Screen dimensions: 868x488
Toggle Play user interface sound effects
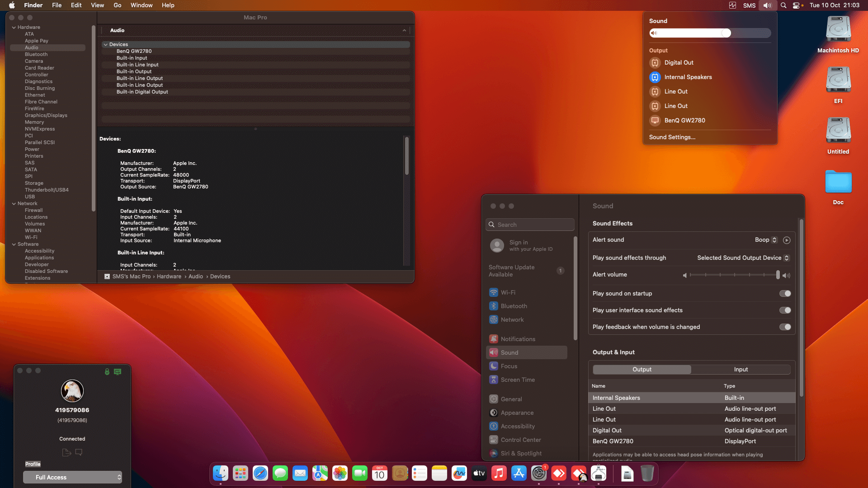(x=785, y=310)
